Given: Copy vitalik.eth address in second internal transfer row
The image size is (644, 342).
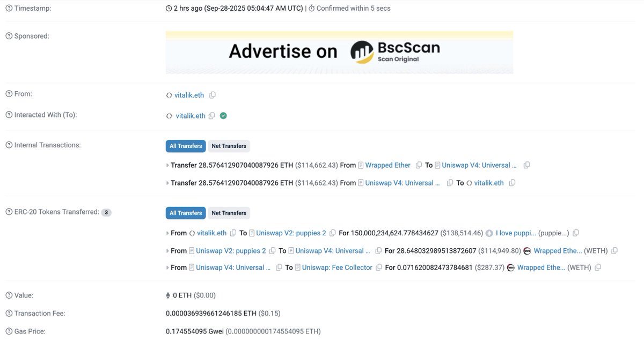Looking at the screenshot, I should click(x=512, y=183).
